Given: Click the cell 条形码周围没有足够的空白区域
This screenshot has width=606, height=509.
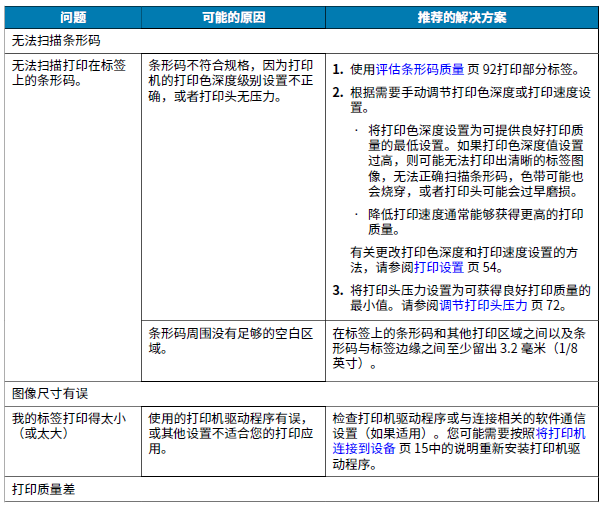Looking at the screenshot, I should (x=233, y=351).
